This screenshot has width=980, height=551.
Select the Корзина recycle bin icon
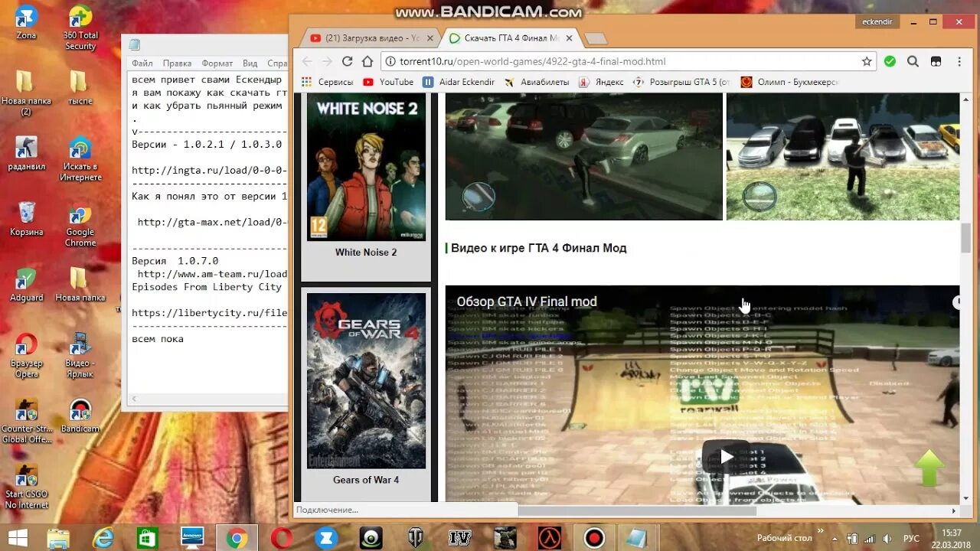[26, 219]
